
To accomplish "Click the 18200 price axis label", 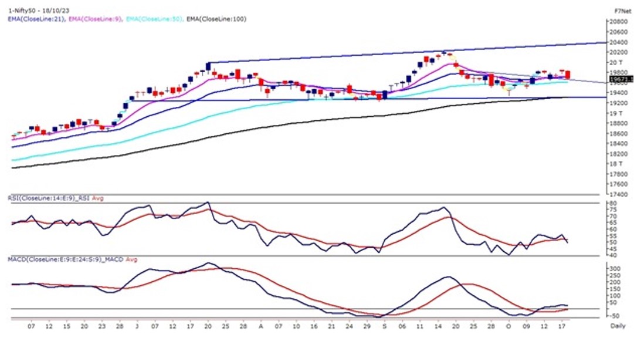I will [619, 154].
